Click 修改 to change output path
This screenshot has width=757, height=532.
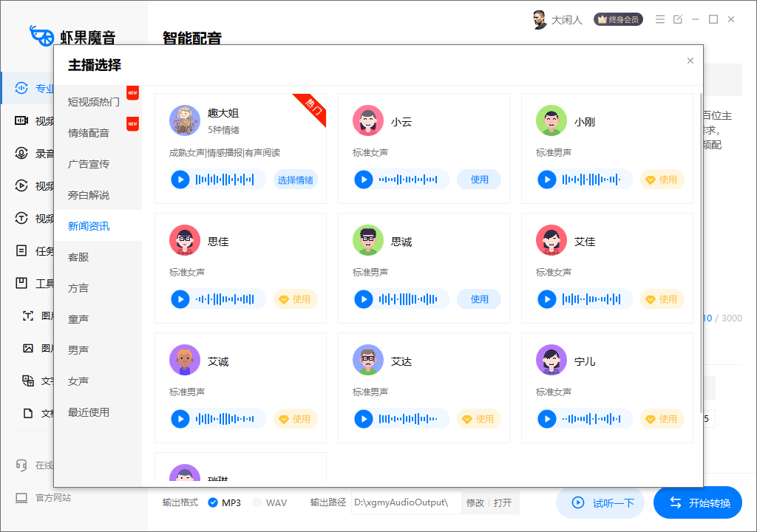pyautogui.click(x=475, y=503)
